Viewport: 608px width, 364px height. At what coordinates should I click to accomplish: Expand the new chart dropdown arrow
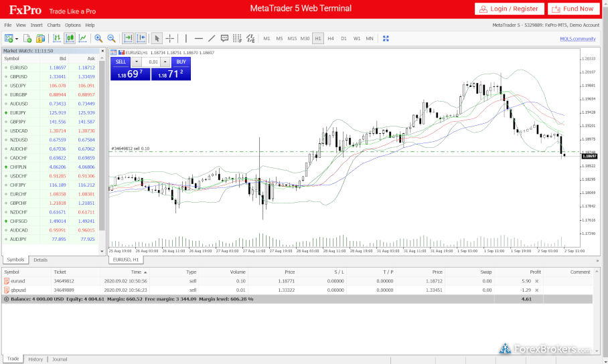click(x=17, y=39)
